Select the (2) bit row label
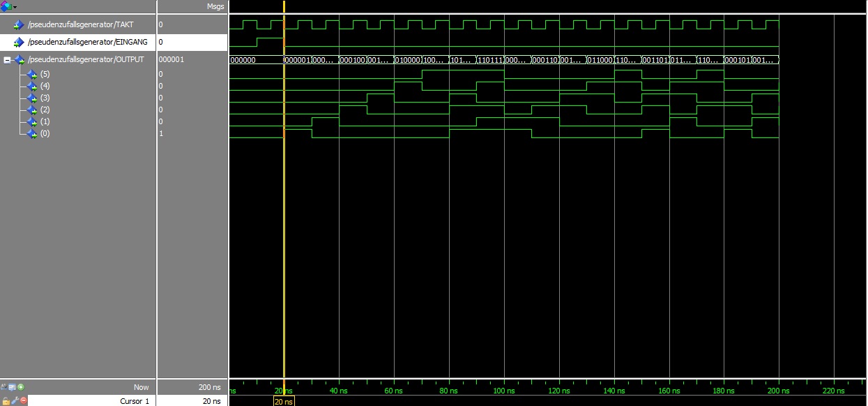The height and width of the screenshot is (406, 868). (45, 110)
